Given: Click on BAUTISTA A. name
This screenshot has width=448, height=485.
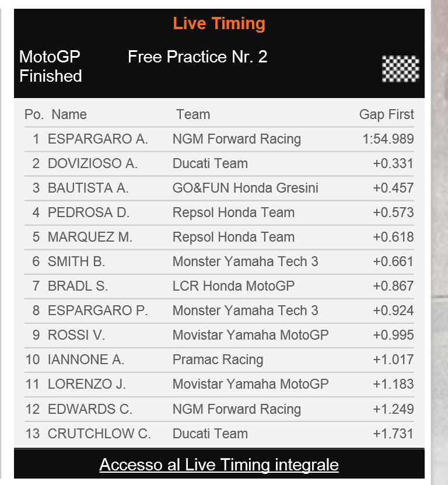Looking at the screenshot, I should [88, 188].
